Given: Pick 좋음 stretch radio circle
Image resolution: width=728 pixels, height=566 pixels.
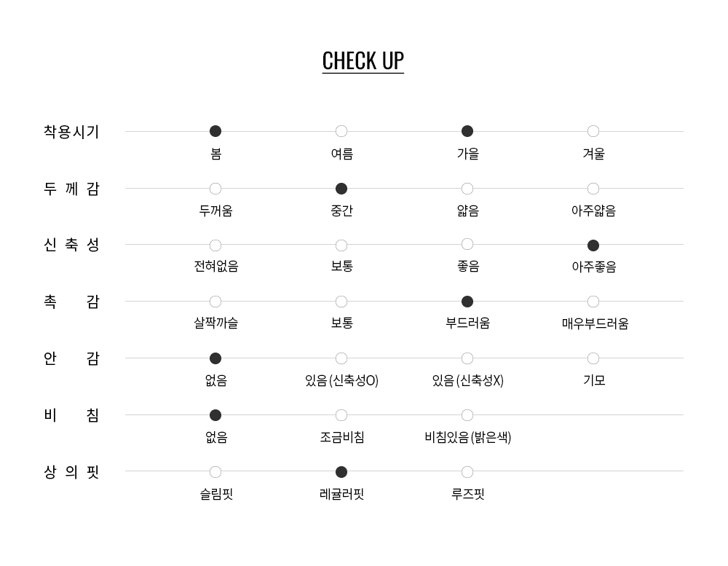Looking at the screenshot, I should (x=467, y=244).
